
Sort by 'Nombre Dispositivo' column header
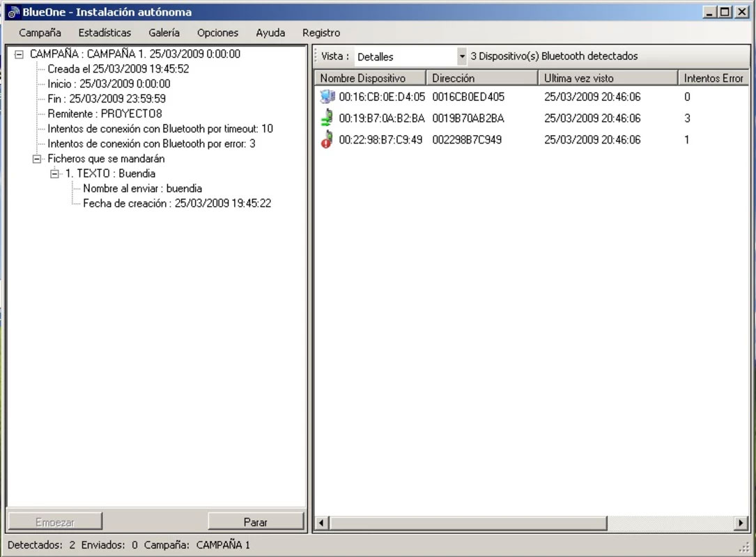[x=370, y=78]
